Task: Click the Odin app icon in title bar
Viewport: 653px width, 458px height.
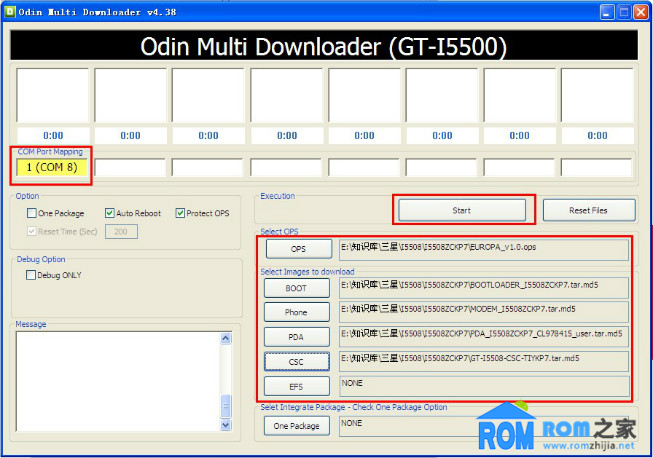Action: [x=10, y=12]
